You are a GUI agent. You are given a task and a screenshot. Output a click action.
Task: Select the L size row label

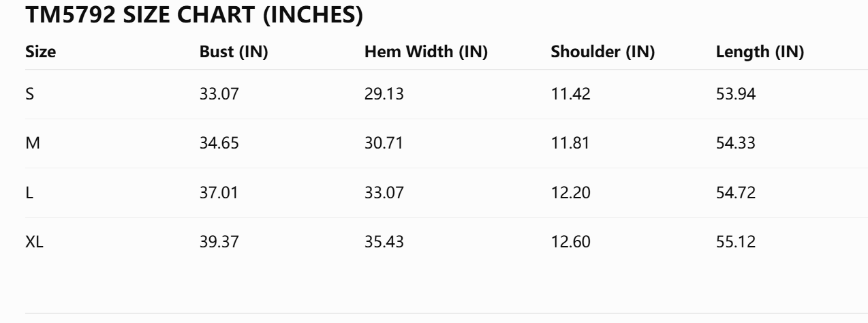pos(29,193)
